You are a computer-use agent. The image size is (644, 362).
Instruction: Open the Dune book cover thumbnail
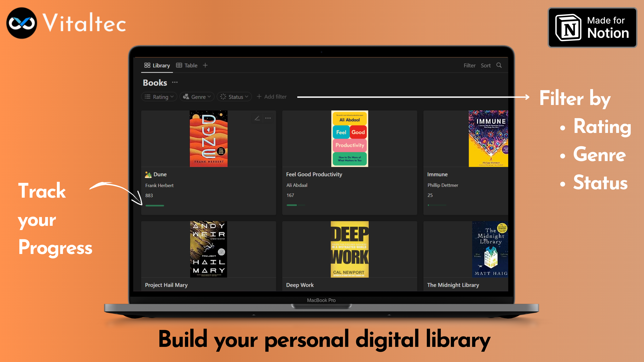pyautogui.click(x=209, y=139)
